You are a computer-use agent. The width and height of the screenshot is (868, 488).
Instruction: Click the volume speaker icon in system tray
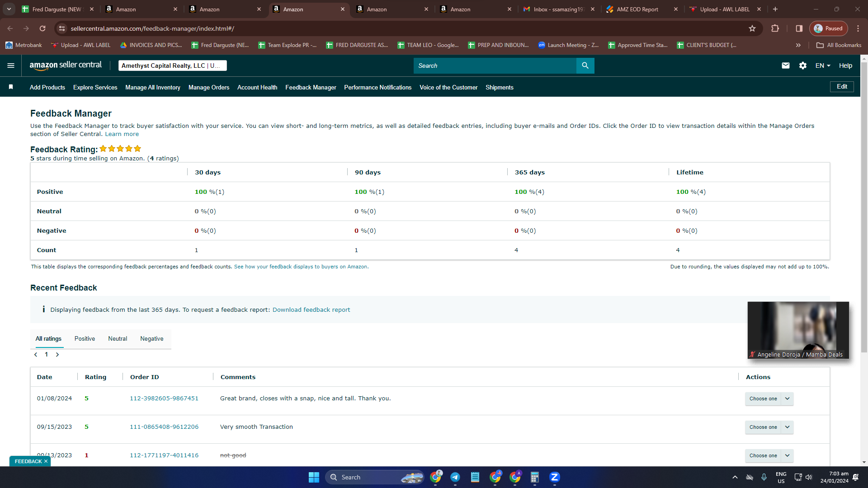pos(809,477)
